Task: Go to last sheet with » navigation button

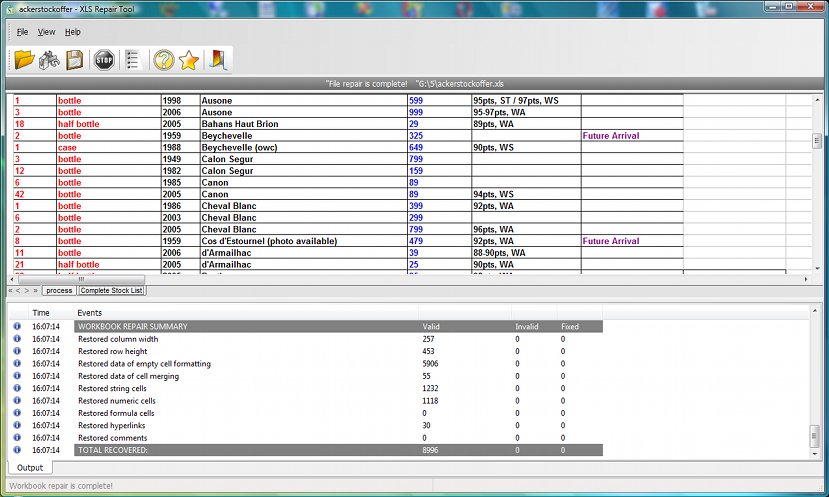Action: [35, 290]
